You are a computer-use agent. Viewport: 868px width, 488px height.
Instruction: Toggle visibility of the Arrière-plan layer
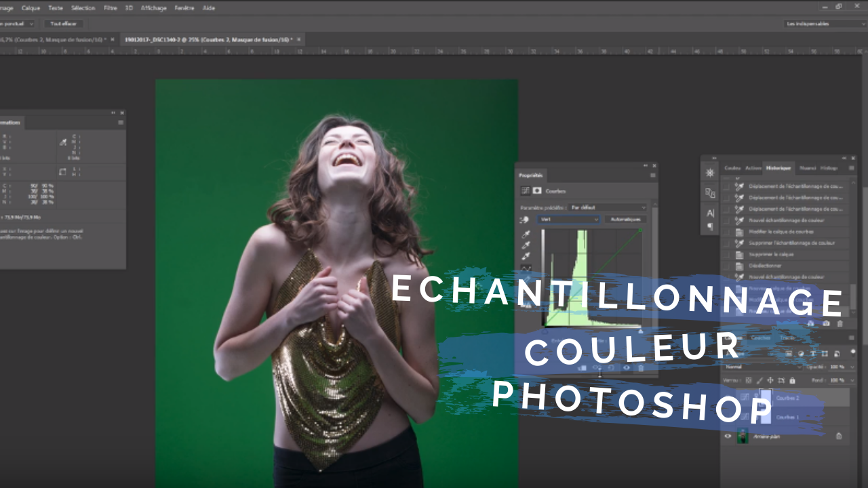point(728,436)
